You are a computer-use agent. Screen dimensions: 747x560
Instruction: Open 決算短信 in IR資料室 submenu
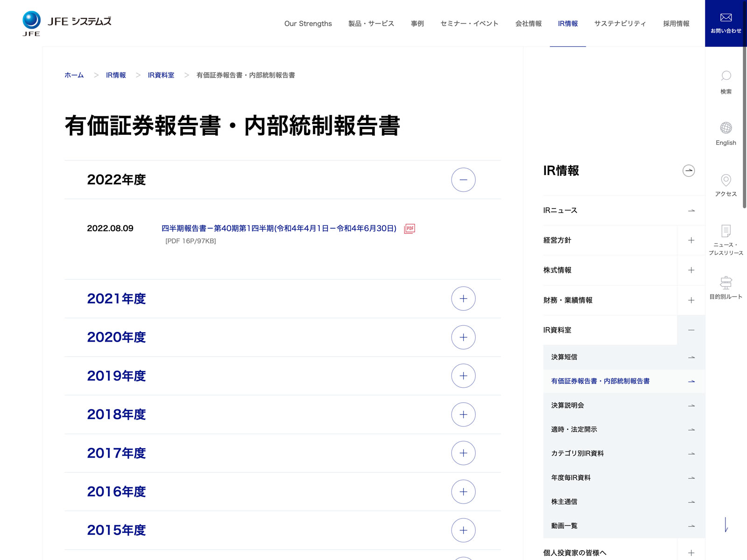click(x=564, y=357)
